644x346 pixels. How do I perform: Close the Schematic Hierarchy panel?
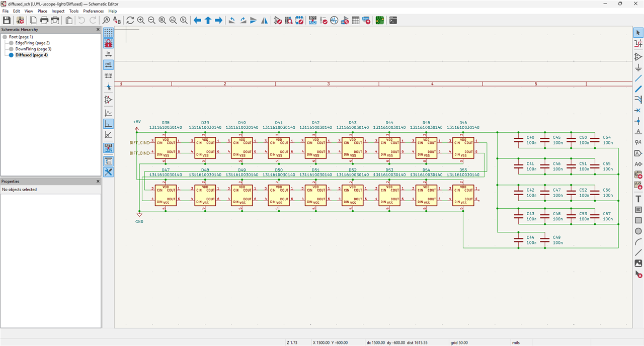point(98,30)
